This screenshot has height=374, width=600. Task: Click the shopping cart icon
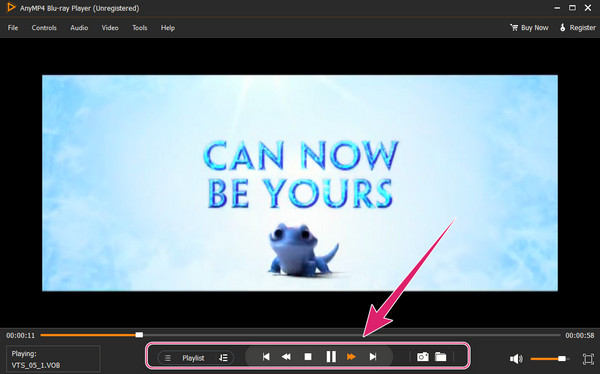[514, 28]
